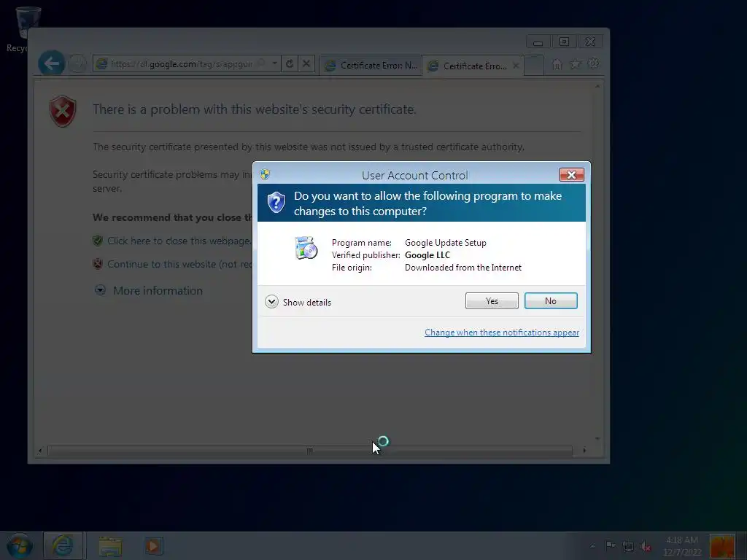The height and width of the screenshot is (560, 747).
Task: Click the Action Center flag tray icon
Action: (610, 545)
